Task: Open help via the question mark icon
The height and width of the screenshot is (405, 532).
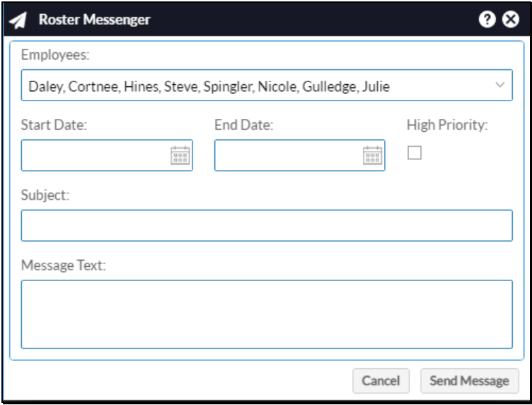Action: click(x=487, y=19)
